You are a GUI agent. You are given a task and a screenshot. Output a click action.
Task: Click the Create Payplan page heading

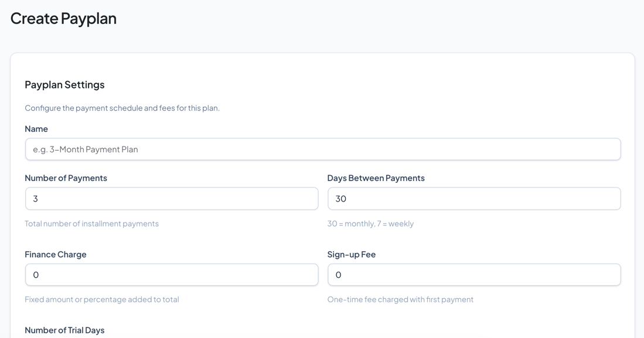click(x=63, y=18)
